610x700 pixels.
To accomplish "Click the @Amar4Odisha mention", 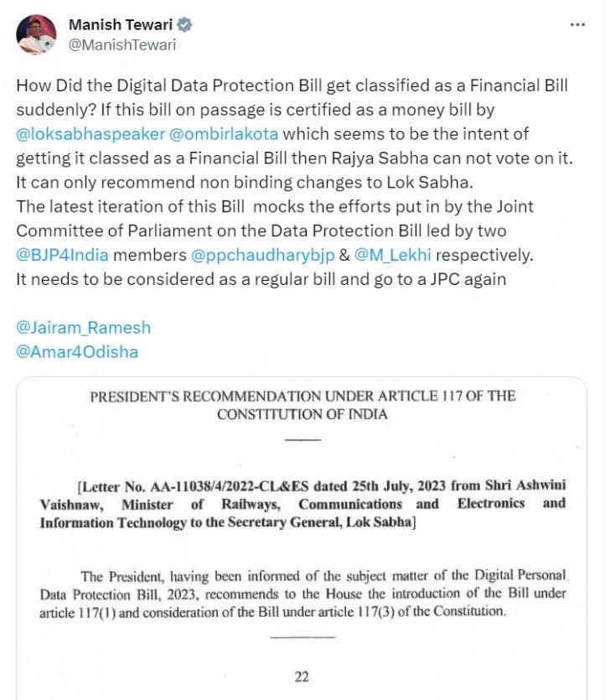I will point(77,352).
